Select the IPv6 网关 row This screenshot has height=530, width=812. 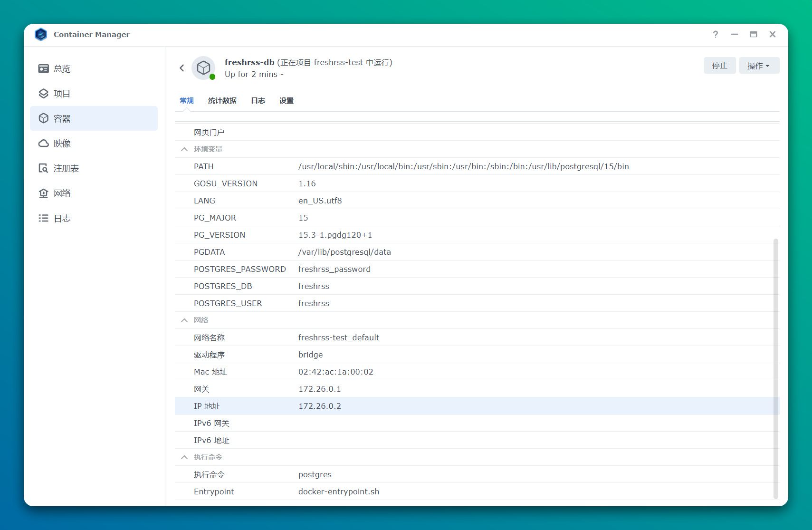477,423
